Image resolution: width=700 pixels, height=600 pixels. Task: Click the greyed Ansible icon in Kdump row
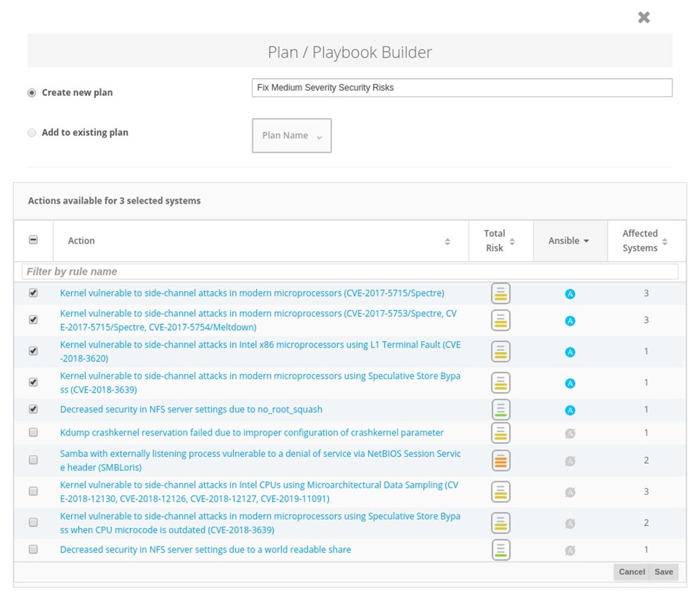coord(570,433)
